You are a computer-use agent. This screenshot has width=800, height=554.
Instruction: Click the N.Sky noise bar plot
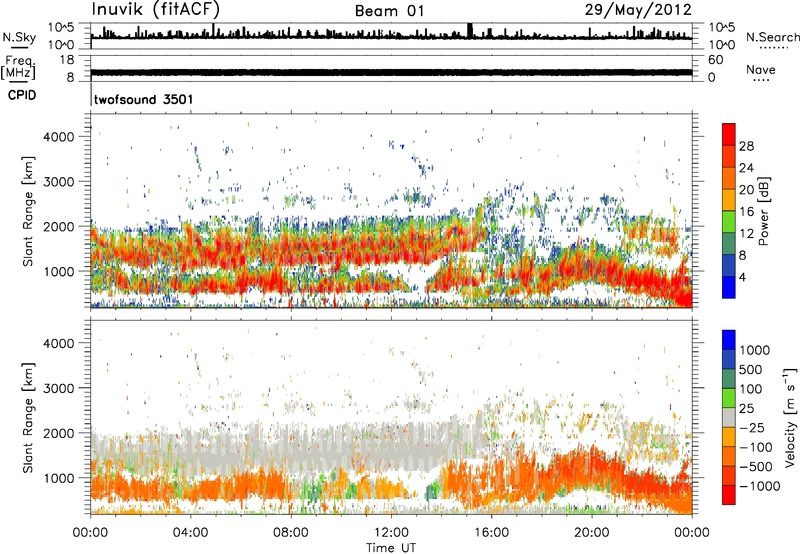tap(391, 36)
